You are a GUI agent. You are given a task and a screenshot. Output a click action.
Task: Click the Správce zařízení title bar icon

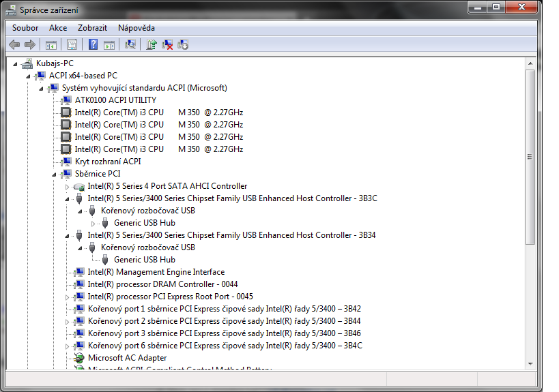pyautogui.click(x=11, y=10)
